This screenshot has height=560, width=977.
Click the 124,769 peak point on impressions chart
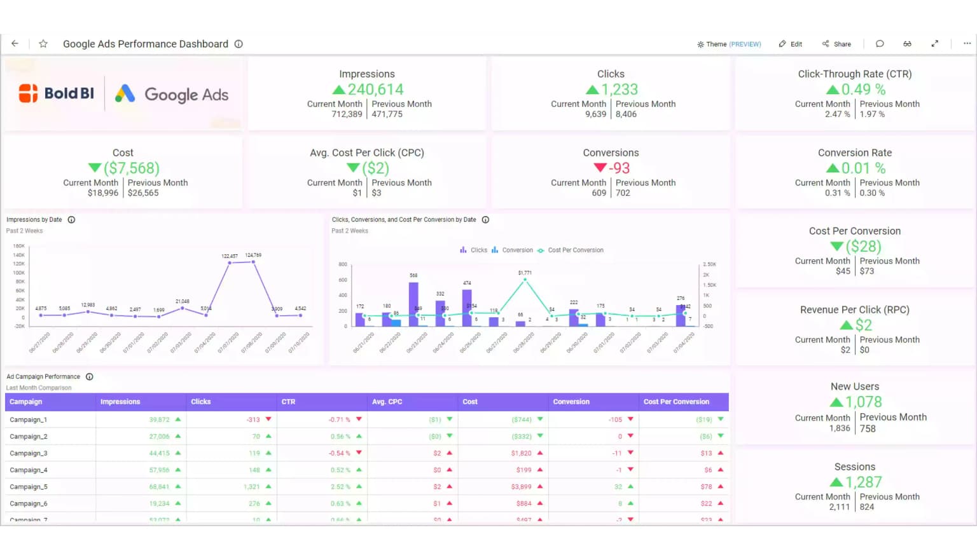pos(254,262)
